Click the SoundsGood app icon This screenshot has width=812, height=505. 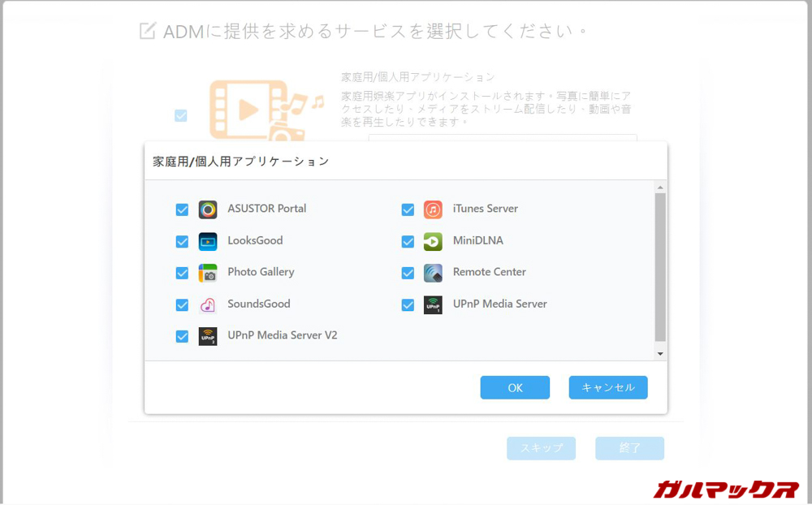click(x=208, y=304)
